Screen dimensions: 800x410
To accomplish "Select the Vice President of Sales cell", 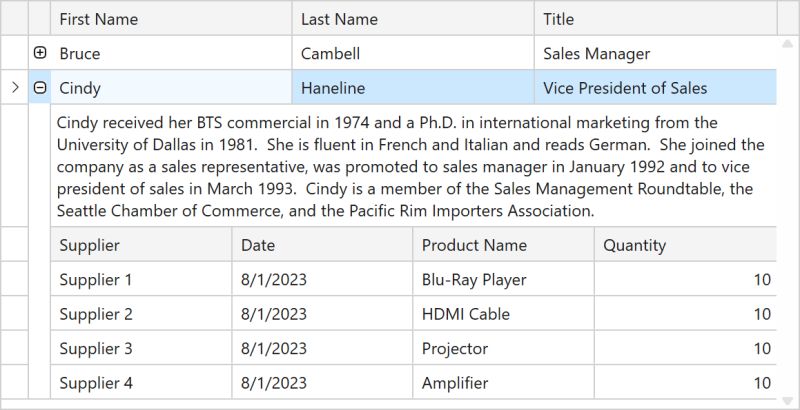I will (x=655, y=88).
